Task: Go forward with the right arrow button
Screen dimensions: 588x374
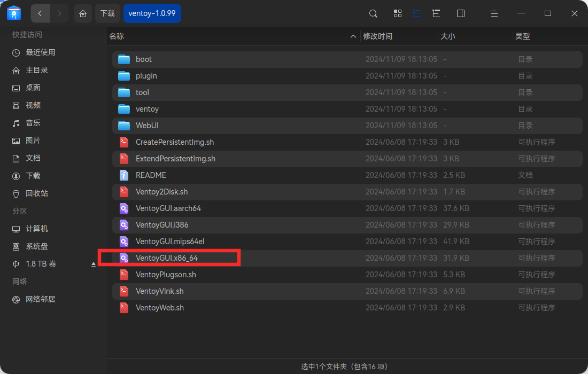Action: click(59, 13)
